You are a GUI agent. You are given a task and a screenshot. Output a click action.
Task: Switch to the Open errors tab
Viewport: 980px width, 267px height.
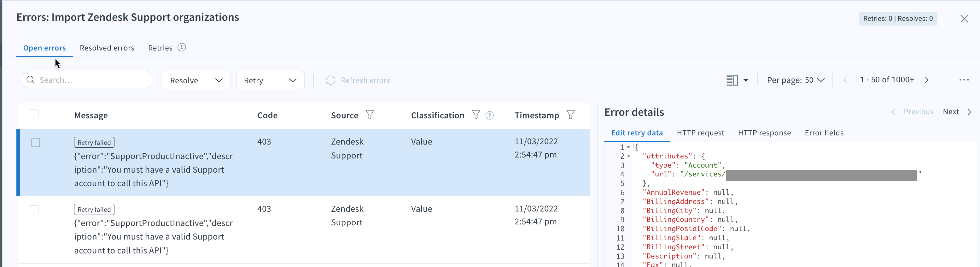pos(44,48)
